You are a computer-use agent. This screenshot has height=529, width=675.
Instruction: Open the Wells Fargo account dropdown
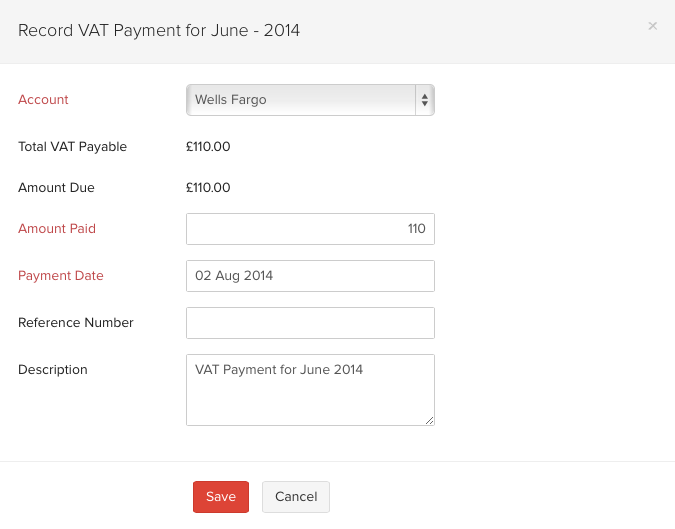point(300,100)
